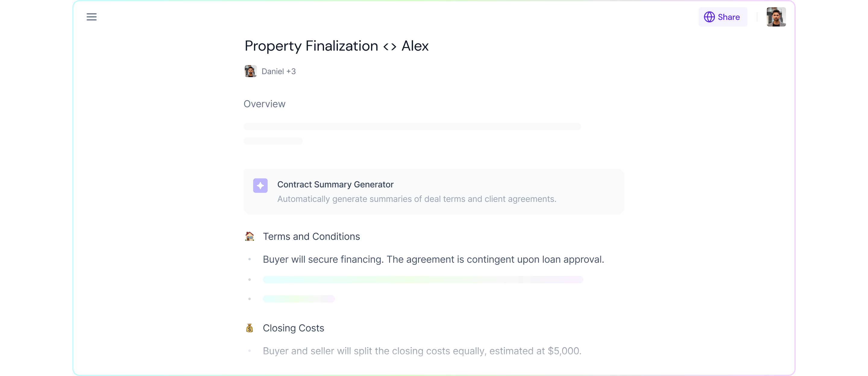Open Daniel's avatar next to collaborators
This screenshot has height=376, width=868.
250,71
